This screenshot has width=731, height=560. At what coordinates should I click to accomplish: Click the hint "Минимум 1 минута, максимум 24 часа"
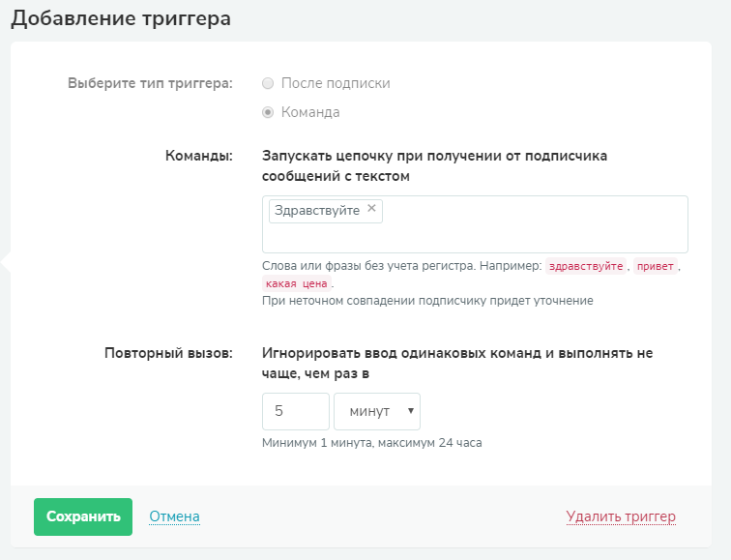coord(371,443)
